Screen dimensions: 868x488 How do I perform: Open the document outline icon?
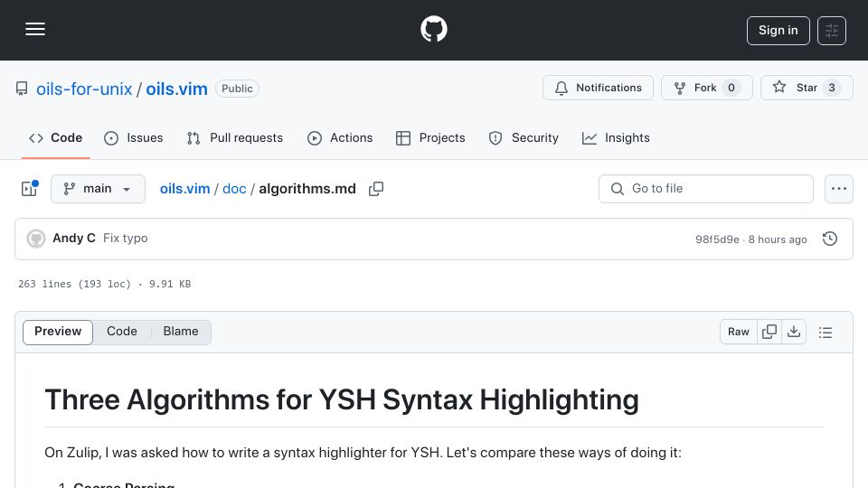pos(826,332)
